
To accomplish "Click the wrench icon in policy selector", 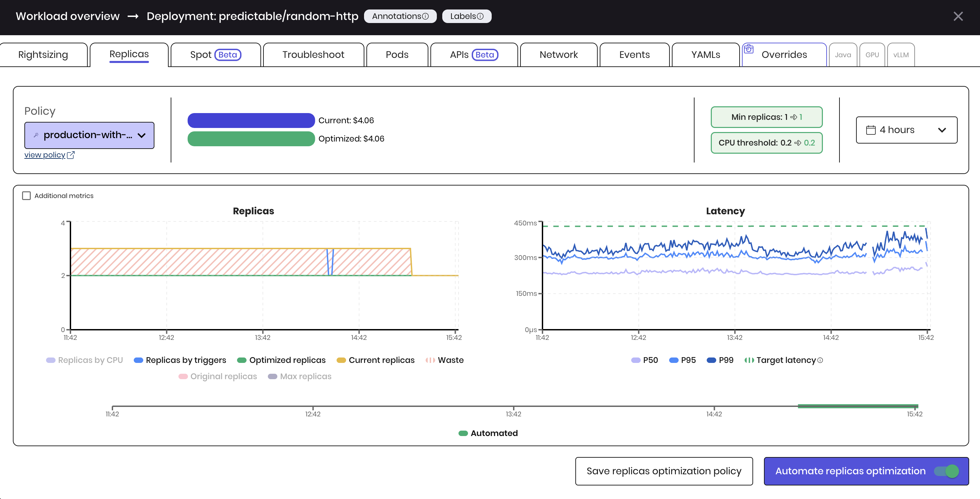I will point(36,135).
